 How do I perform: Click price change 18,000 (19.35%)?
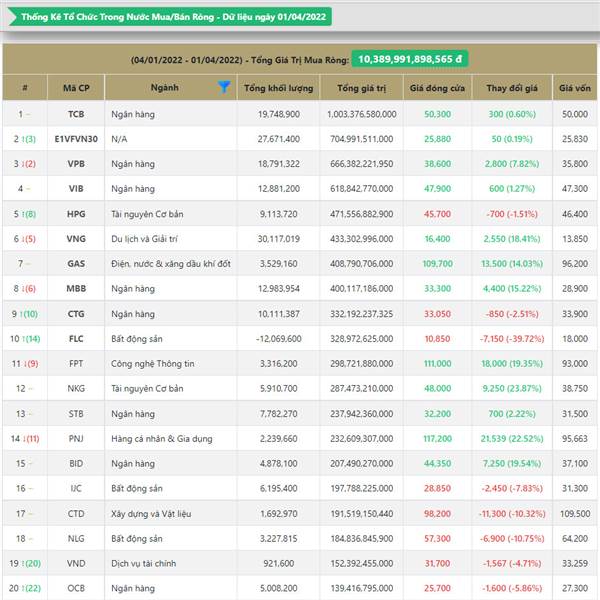[512, 364]
